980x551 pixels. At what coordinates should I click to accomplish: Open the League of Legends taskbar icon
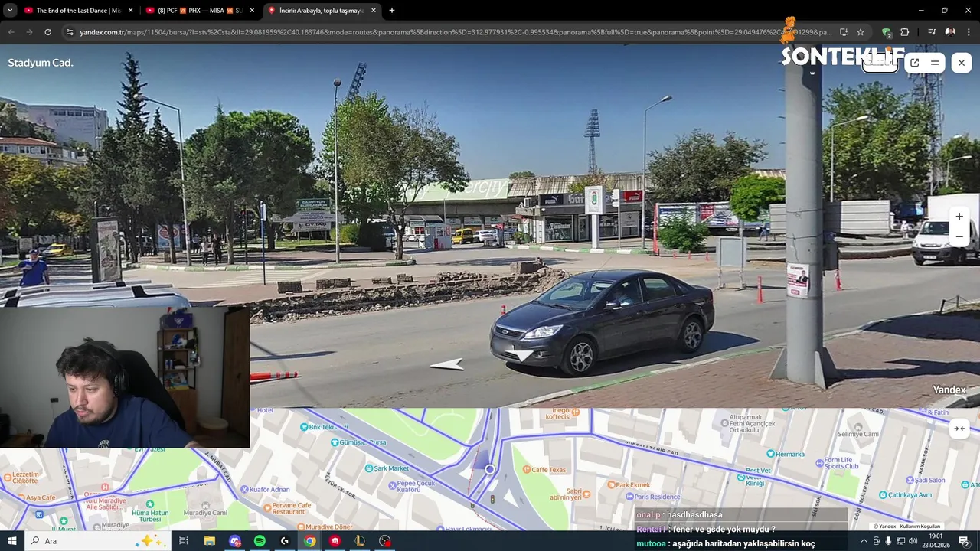tap(360, 541)
